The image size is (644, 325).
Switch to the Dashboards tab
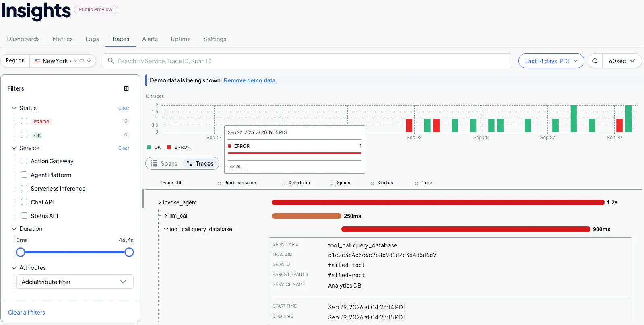tap(23, 39)
